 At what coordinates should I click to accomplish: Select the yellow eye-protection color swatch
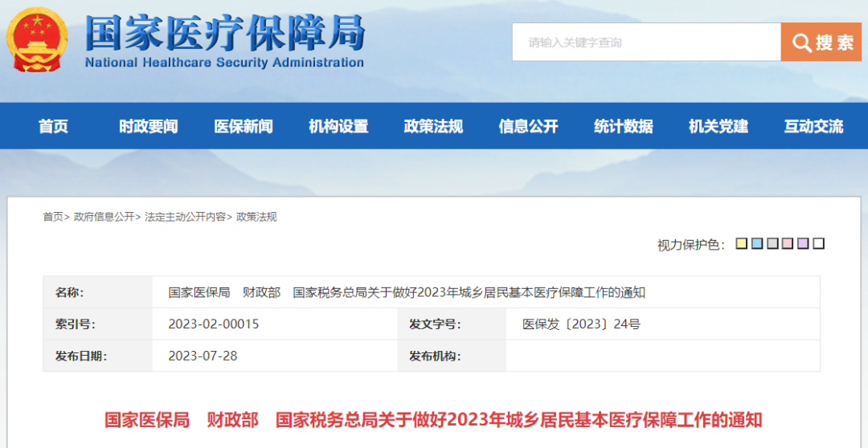click(742, 243)
